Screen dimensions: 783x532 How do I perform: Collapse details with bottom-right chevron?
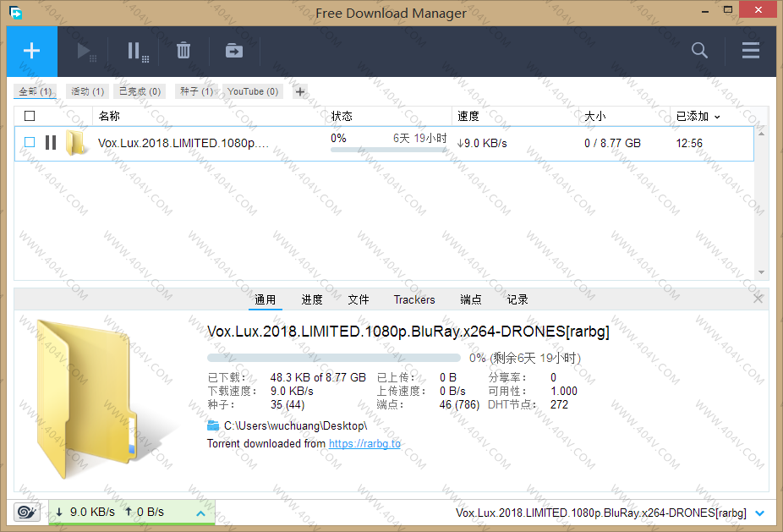click(759, 513)
